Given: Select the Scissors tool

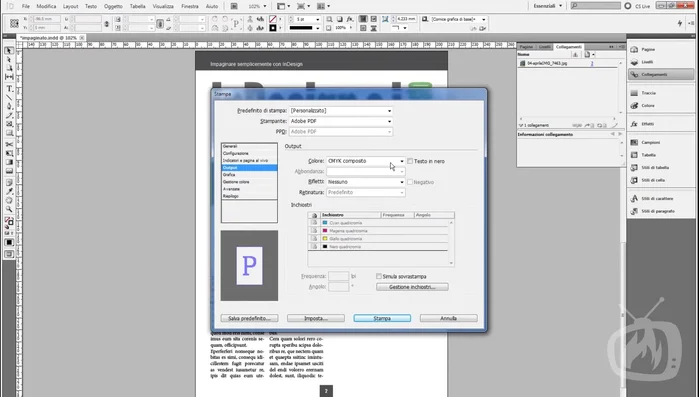Looking at the screenshot, I should pos(9,144).
